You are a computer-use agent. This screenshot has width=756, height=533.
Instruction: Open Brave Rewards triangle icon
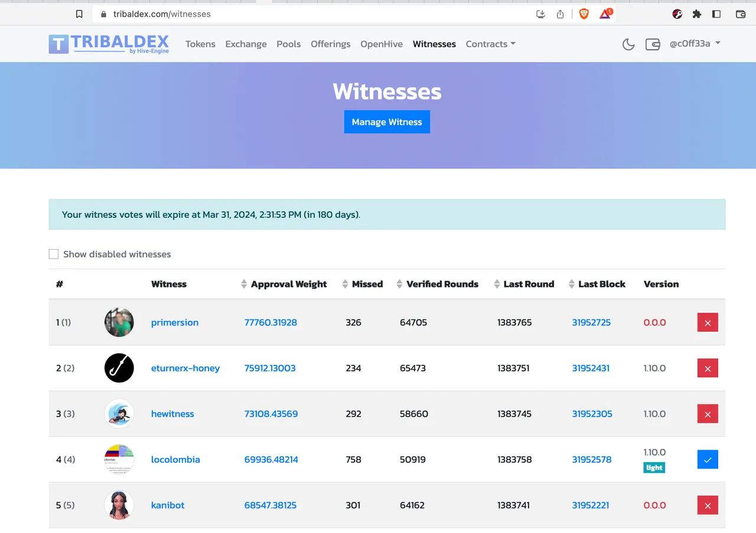(x=605, y=14)
